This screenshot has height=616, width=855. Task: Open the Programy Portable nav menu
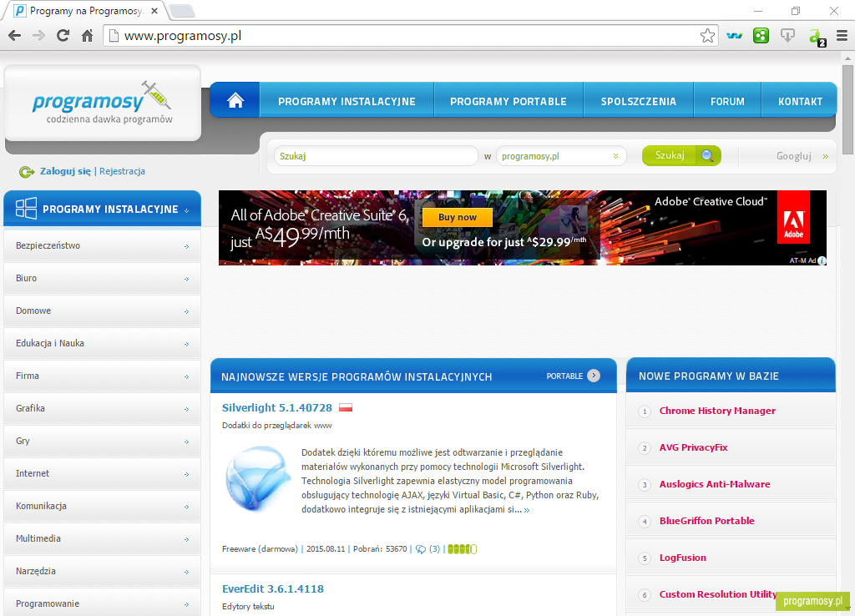point(508,101)
